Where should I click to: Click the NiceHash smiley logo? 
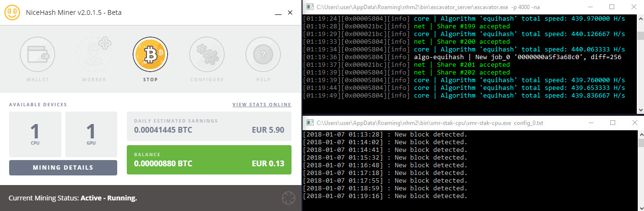tap(12, 12)
